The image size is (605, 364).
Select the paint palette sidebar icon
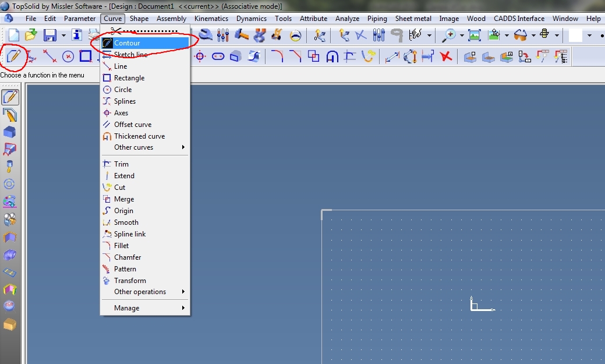9,202
